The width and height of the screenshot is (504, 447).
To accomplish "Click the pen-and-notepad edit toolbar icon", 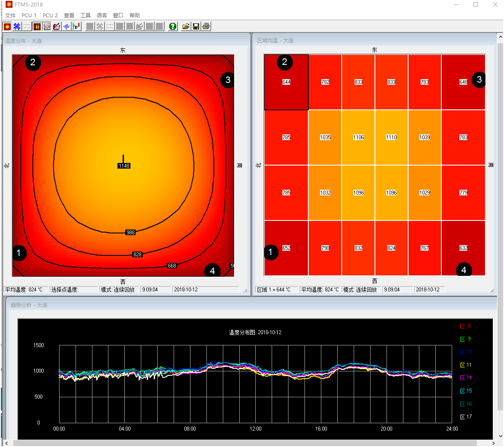I will pyautogui.click(x=57, y=26).
